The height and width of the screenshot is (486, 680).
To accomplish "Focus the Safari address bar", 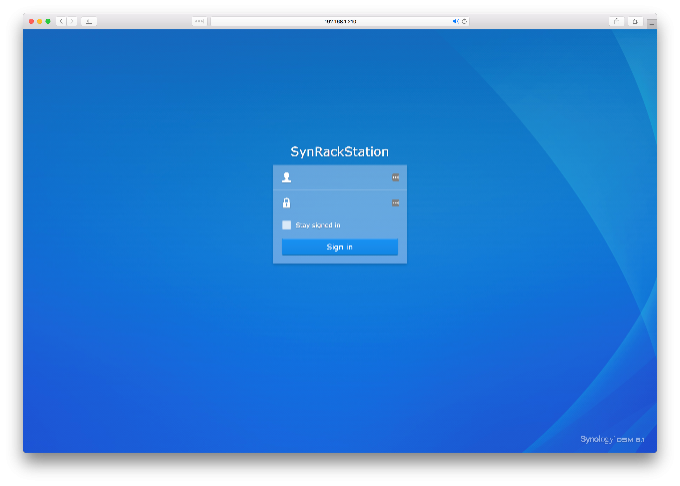I will tap(340, 21).
